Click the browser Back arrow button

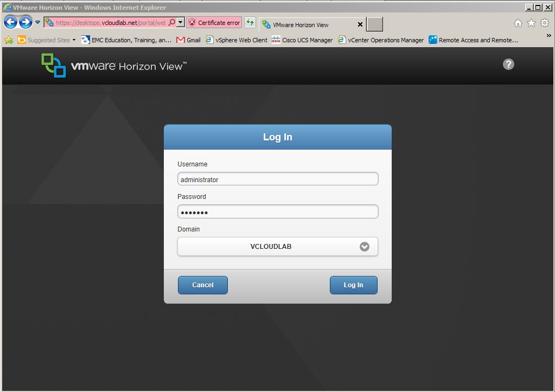11,22
